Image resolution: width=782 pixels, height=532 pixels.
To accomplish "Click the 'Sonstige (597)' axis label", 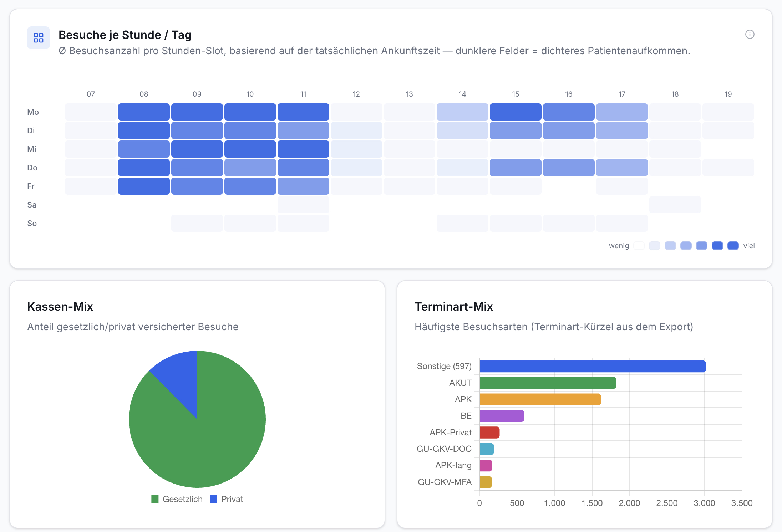I will (444, 366).
